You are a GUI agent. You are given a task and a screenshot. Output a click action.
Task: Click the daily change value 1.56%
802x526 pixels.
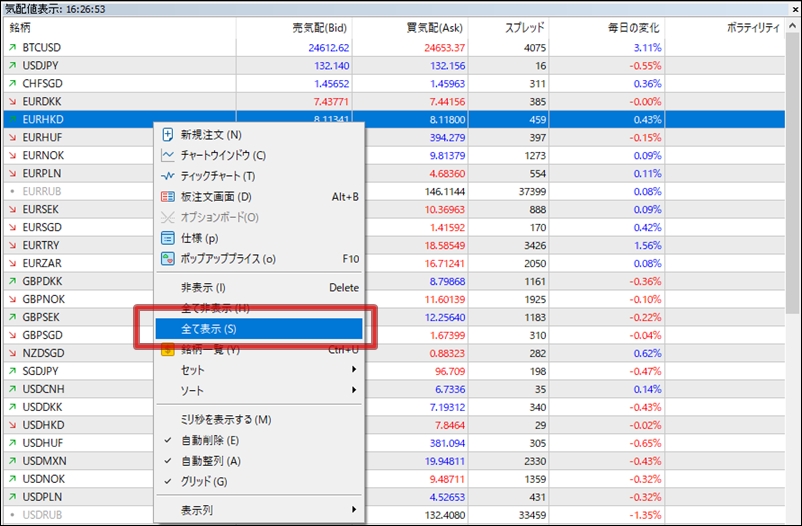coord(648,245)
